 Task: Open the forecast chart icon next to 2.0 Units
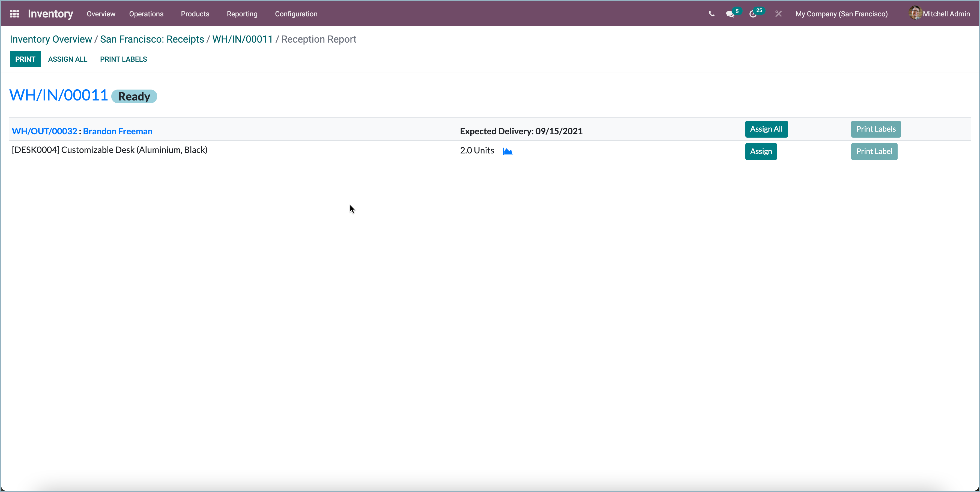[x=507, y=151]
